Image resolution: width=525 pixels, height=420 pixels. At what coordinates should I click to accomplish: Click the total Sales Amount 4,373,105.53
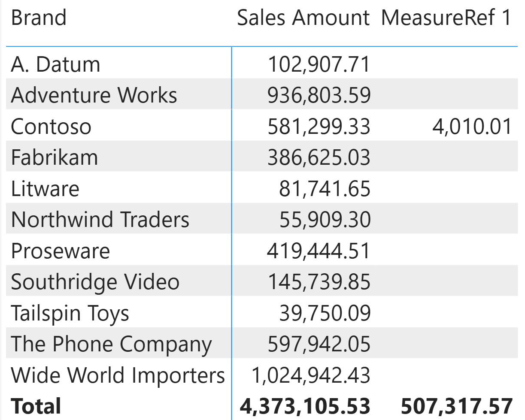305,406
